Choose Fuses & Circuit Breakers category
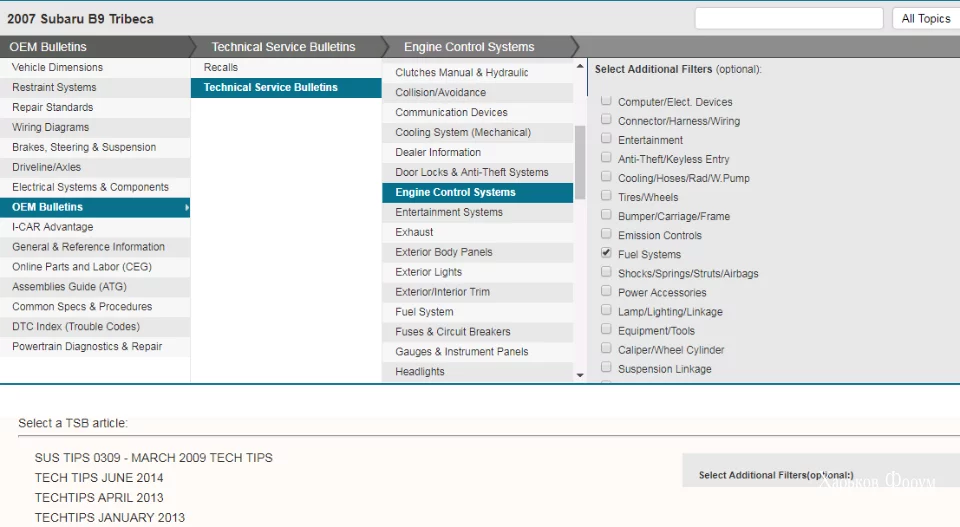Viewport: 960px width, 527px height. [x=478, y=332]
